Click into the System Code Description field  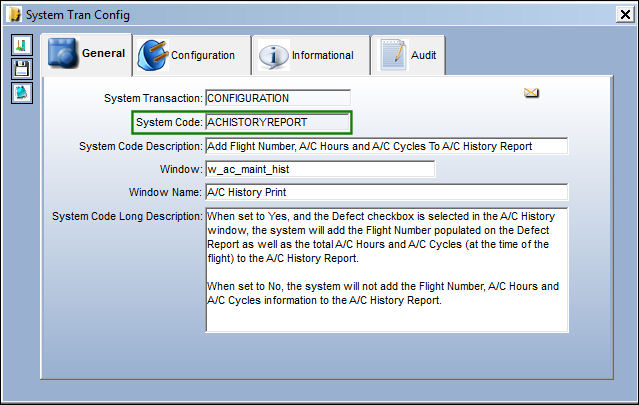(x=386, y=146)
